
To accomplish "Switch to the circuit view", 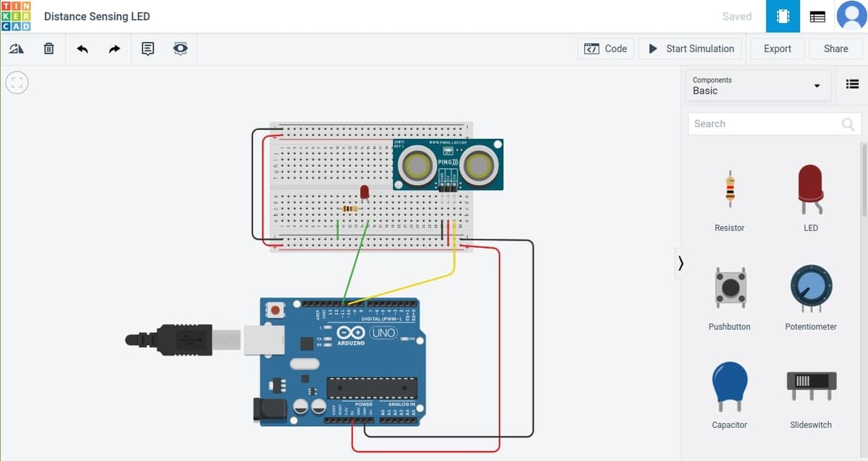I will [783, 16].
